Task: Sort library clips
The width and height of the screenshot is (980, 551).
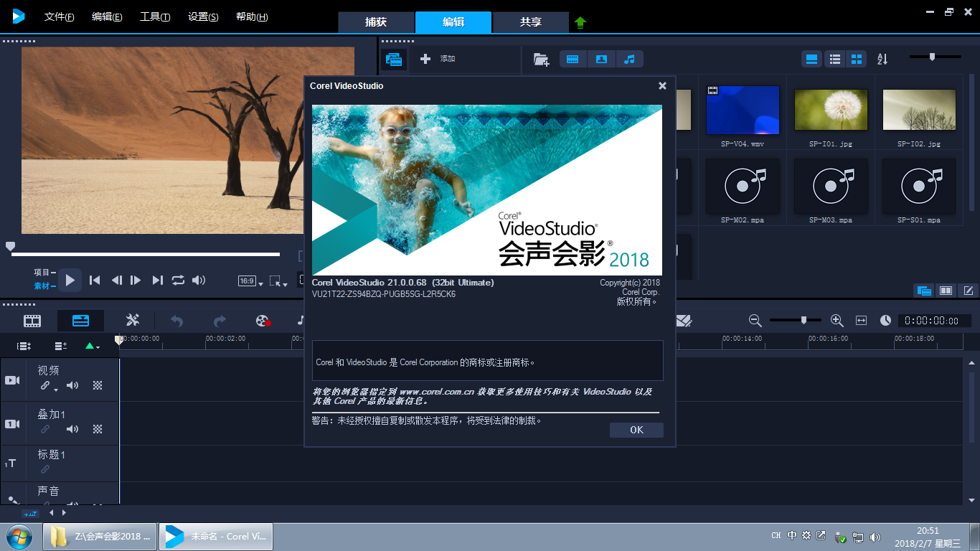Action: (x=882, y=60)
